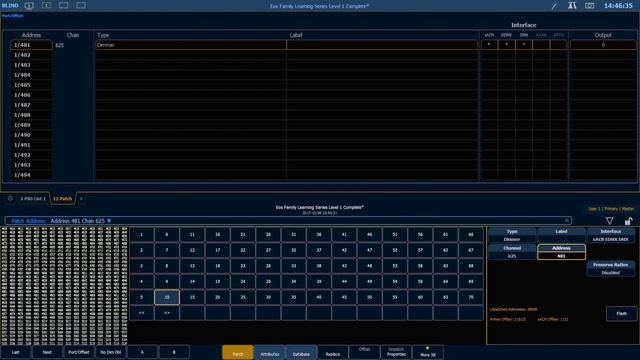
Task: Add a new tab with the plus icon
Action: tap(81, 199)
